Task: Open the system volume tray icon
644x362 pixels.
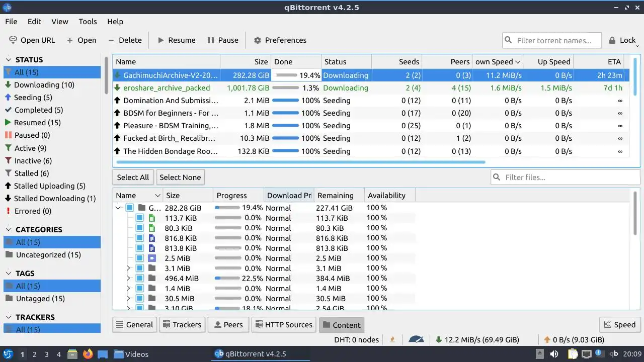Action: [554, 354]
